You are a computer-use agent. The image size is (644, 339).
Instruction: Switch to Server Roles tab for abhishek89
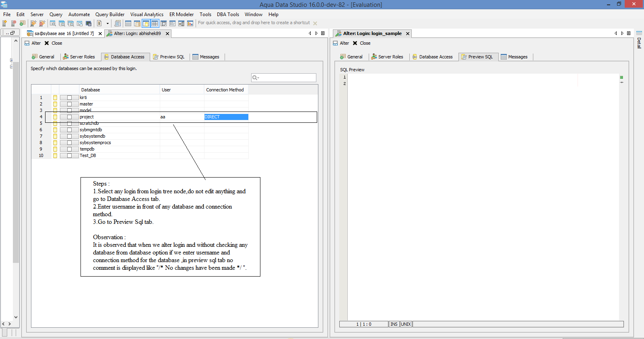(x=79, y=57)
